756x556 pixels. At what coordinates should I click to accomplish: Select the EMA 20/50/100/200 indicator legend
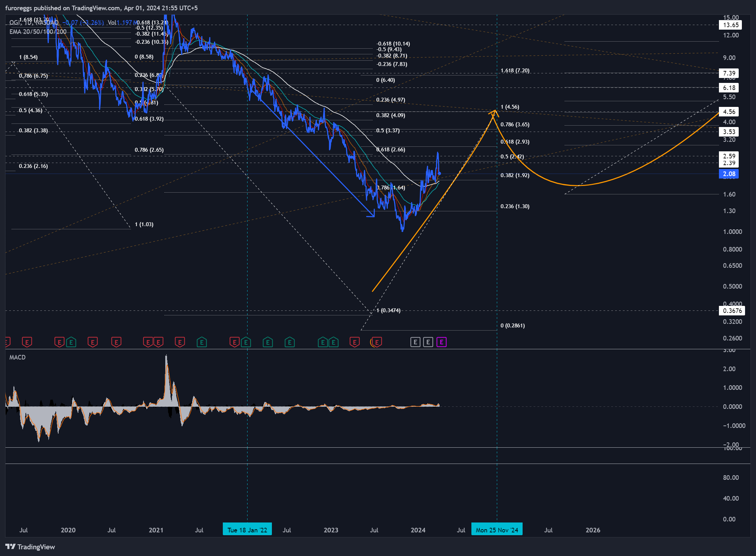[x=38, y=31]
